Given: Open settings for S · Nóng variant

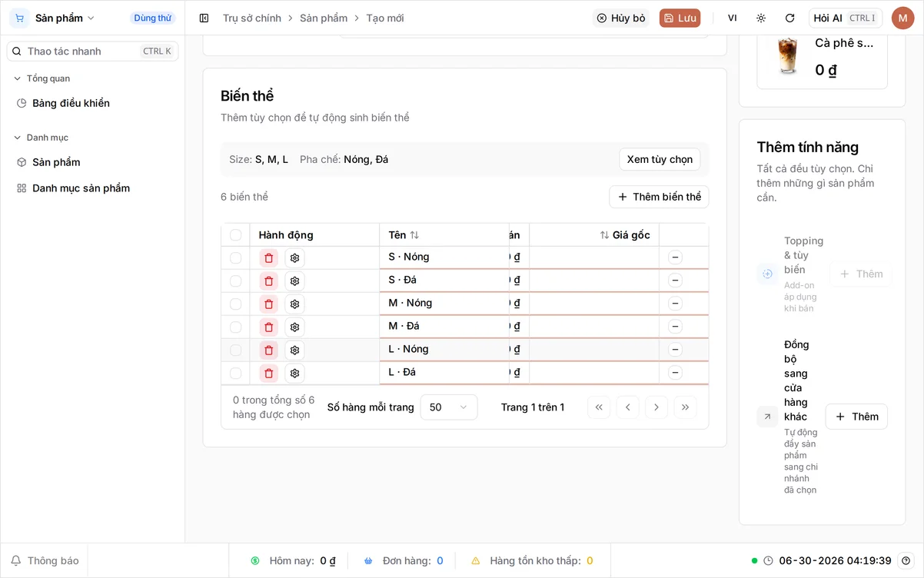Looking at the screenshot, I should tap(294, 258).
